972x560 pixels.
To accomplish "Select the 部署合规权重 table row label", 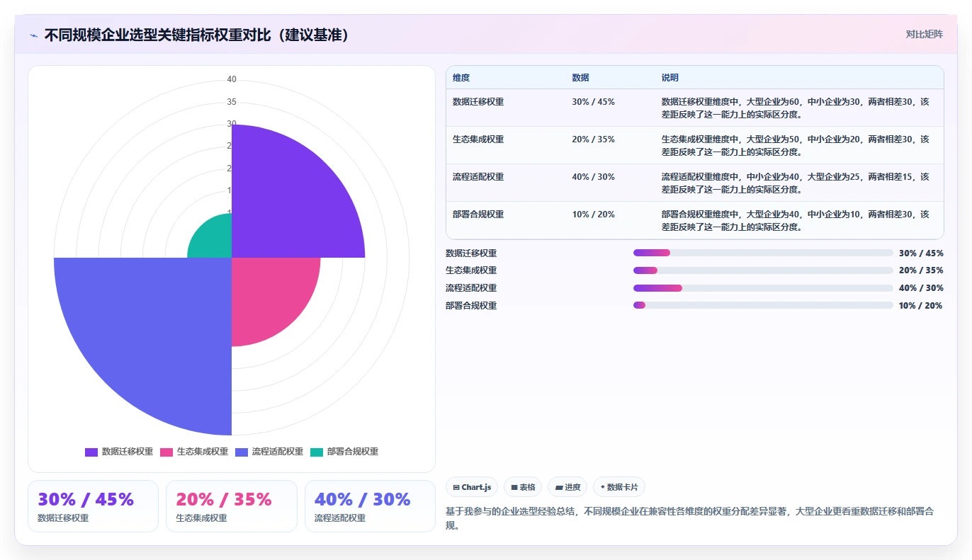I will [x=478, y=215].
